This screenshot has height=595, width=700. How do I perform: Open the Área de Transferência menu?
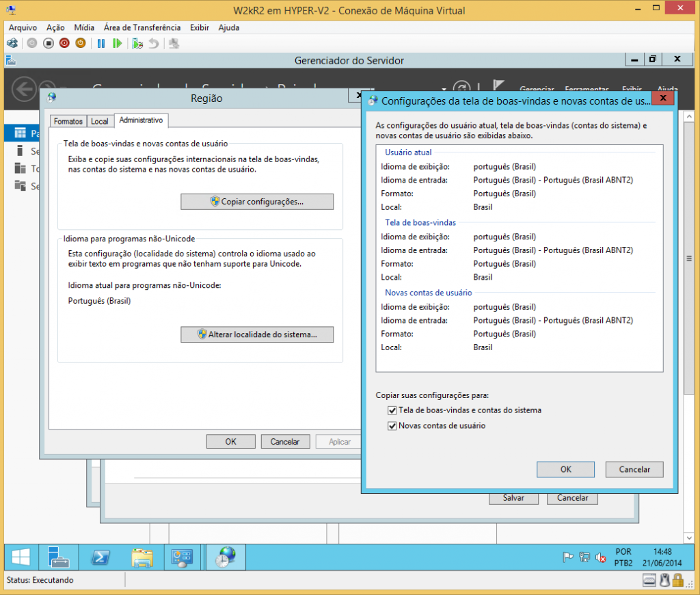142,27
